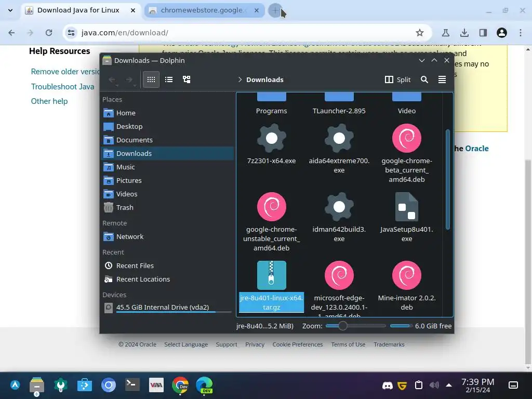Open Other help link

pos(49,101)
